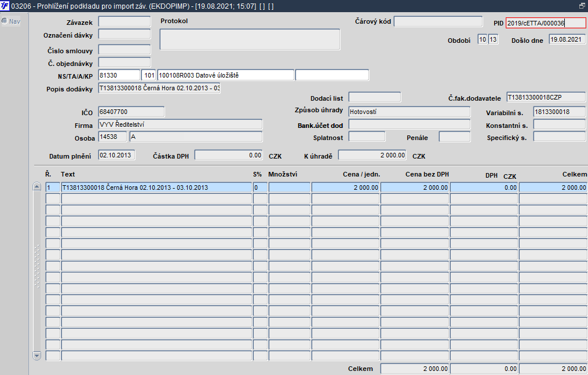588x375 pixels.
Task: Select row 1 number cell in table
Action: 53,187
